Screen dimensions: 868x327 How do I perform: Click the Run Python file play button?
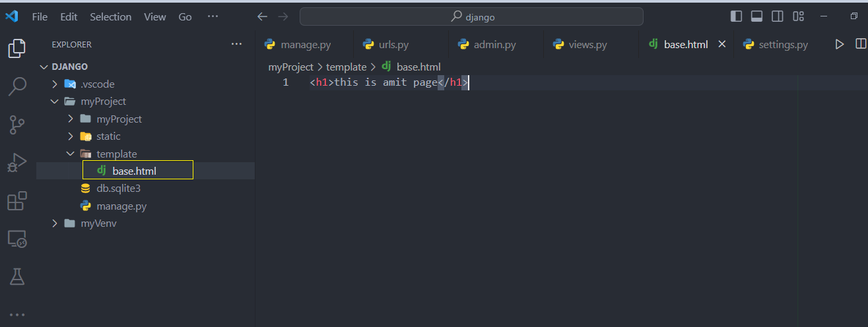click(x=840, y=44)
